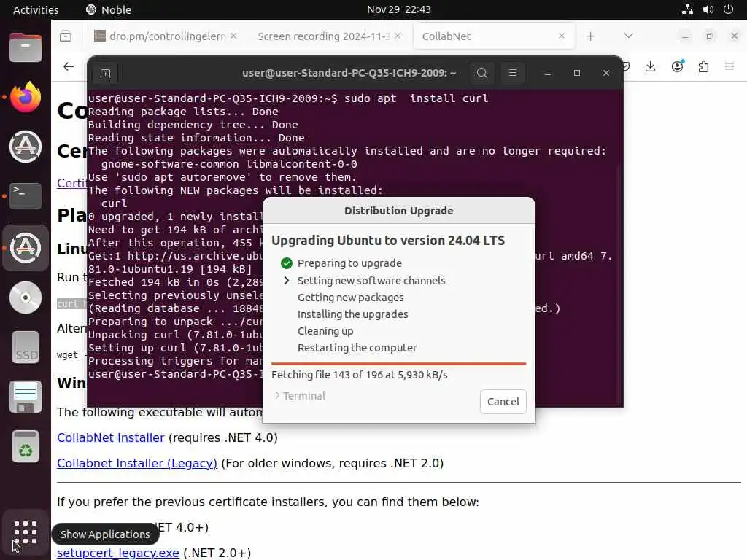Open the Firefox application menu
Screen dimensions: 747x560
tap(729, 66)
